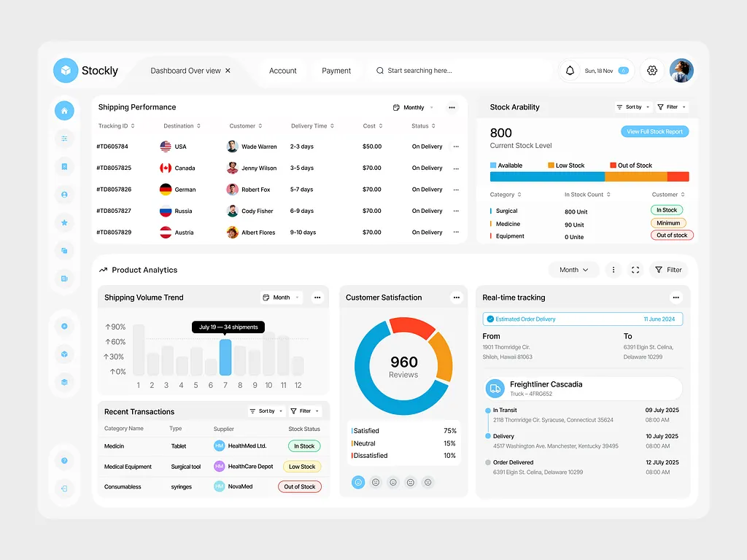Select the saddest smiley rating face
This screenshot has width=747, height=560.
coord(428,482)
